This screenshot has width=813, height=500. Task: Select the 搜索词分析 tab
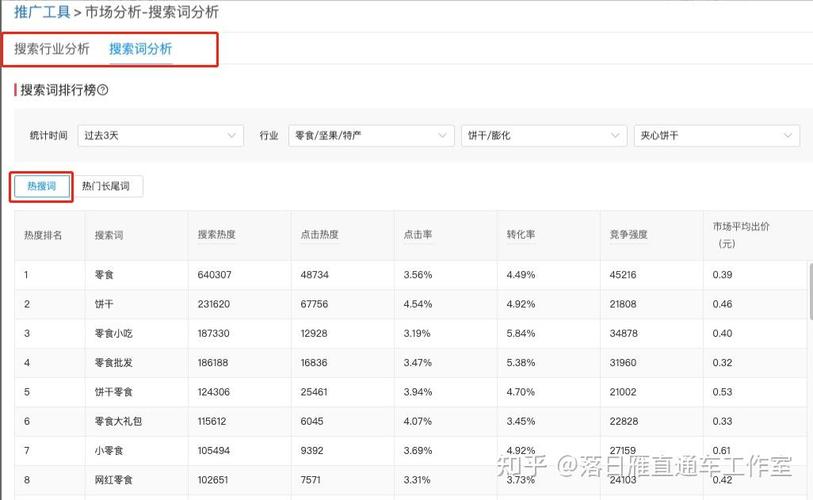click(x=141, y=49)
